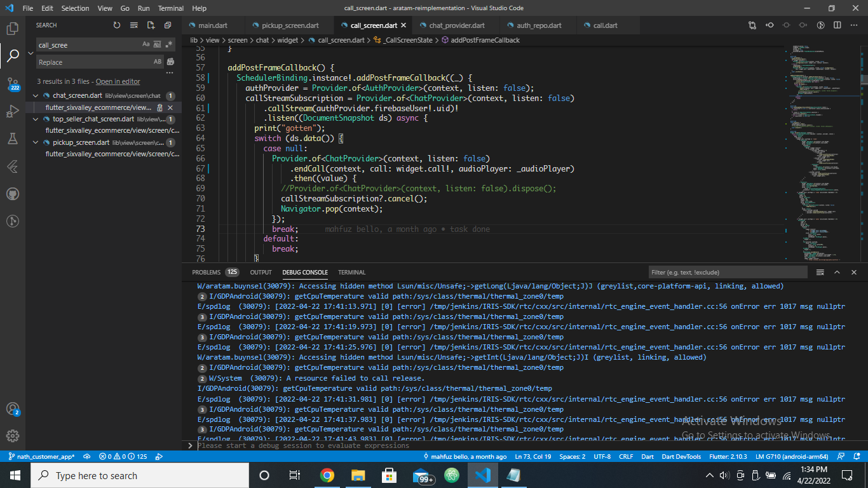This screenshot has width=868, height=488.
Task: Open the GitHub view in activity bar
Action: coord(13,194)
